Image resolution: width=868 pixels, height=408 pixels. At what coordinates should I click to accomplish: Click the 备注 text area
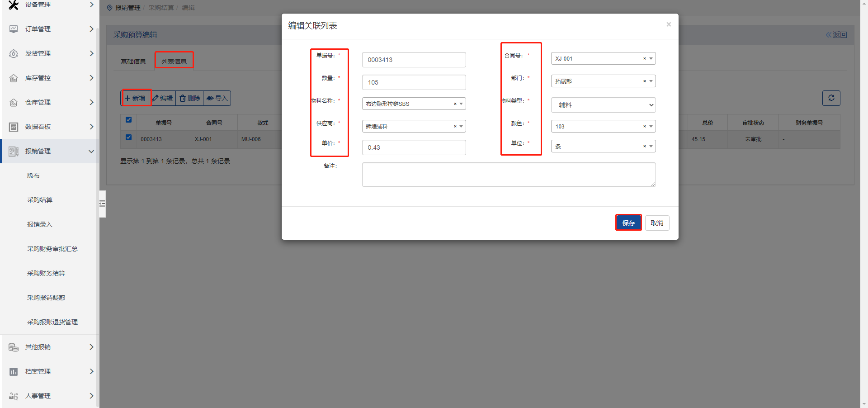coord(508,175)
